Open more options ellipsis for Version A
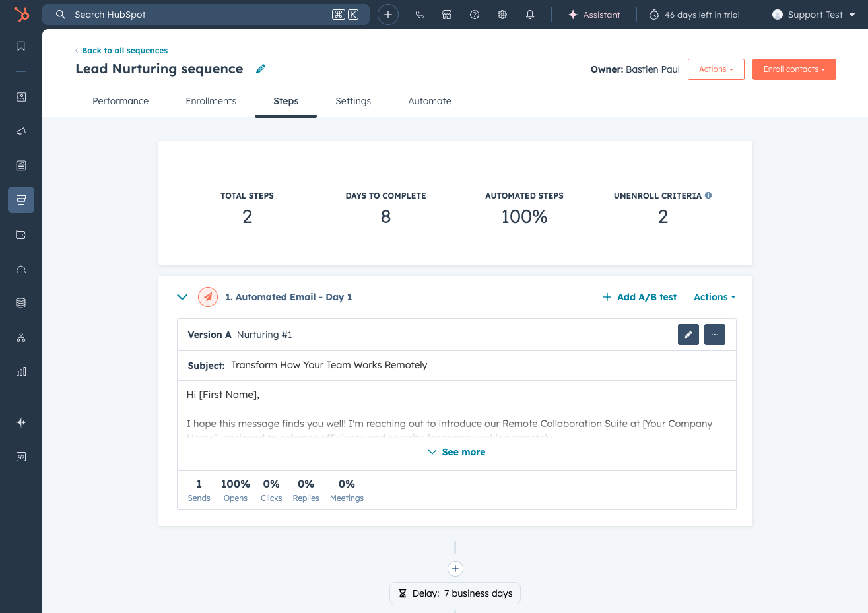 715,335
